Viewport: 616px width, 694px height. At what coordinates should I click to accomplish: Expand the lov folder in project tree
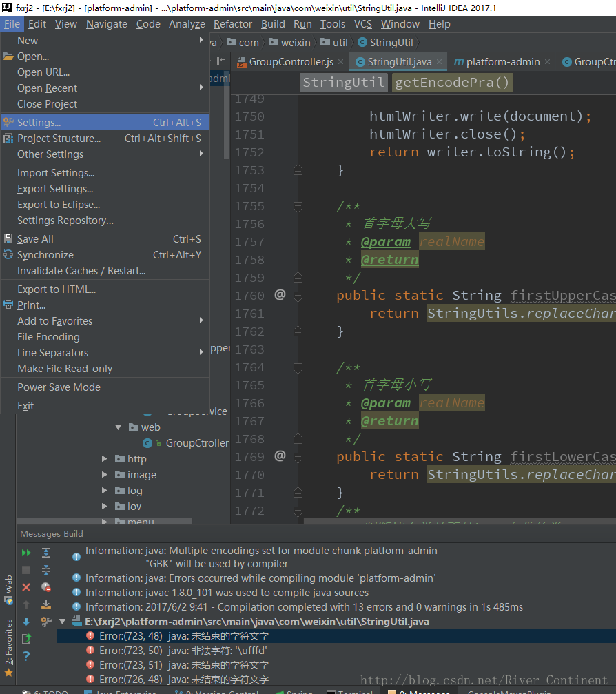(105, 506)
